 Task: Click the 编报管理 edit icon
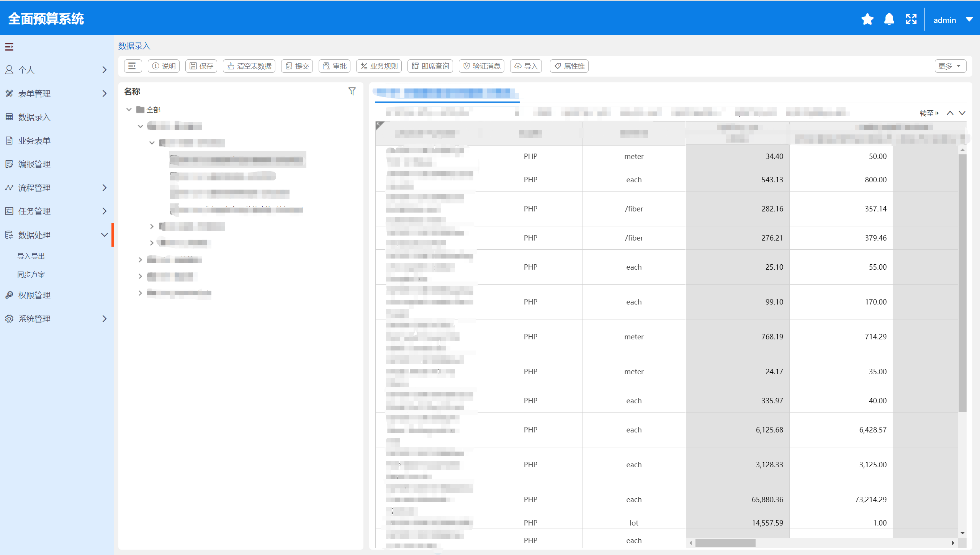coord(9,164)
